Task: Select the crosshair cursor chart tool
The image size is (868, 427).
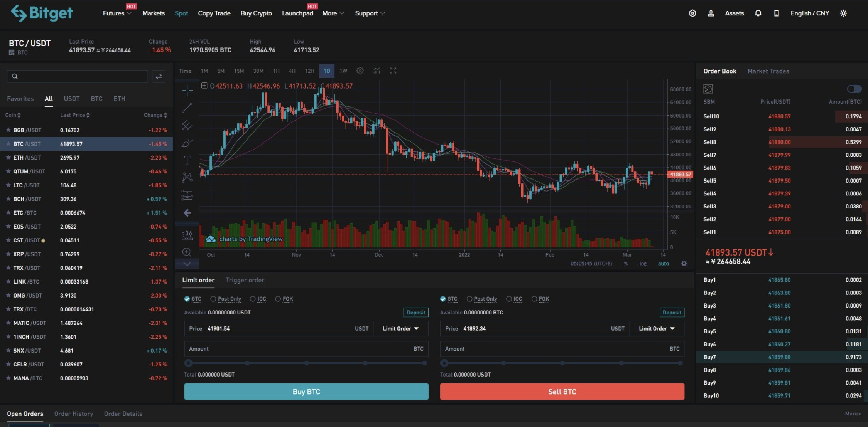Action: coord(187,90)
